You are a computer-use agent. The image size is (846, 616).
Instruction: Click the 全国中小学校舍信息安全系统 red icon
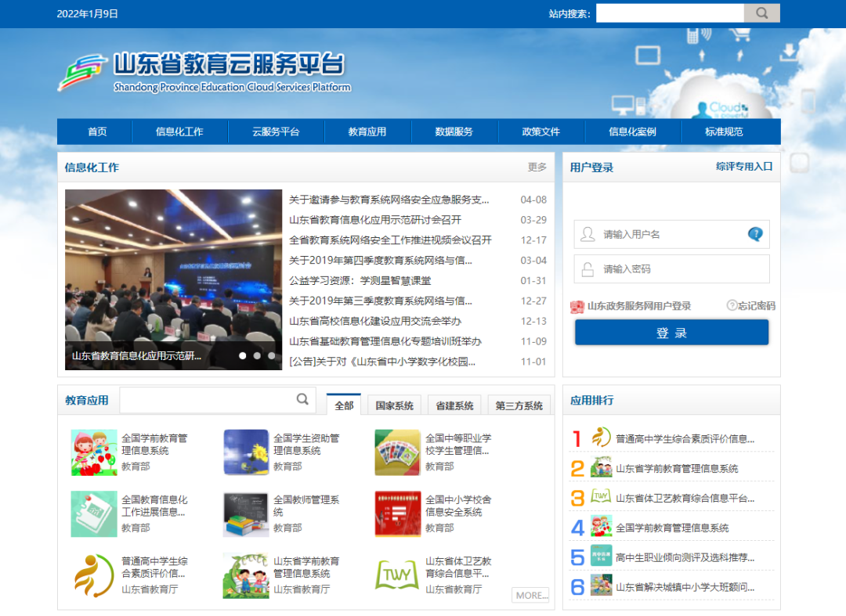pos(397,513)
